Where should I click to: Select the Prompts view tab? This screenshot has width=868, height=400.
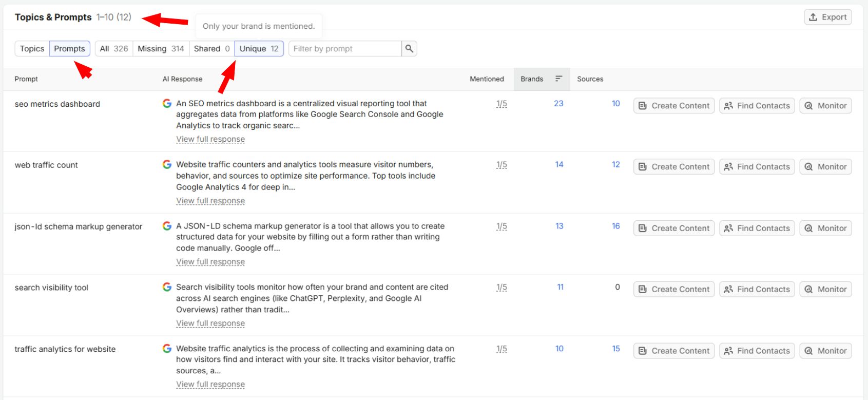70,49
